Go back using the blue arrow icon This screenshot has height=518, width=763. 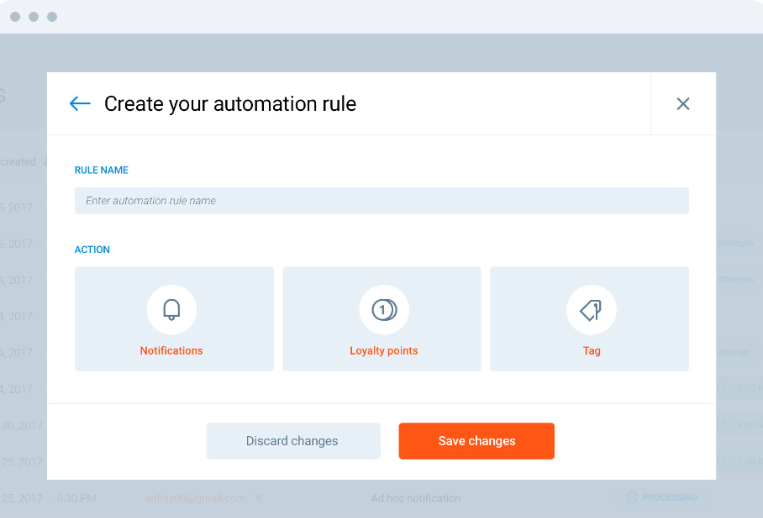coord(80,104)
